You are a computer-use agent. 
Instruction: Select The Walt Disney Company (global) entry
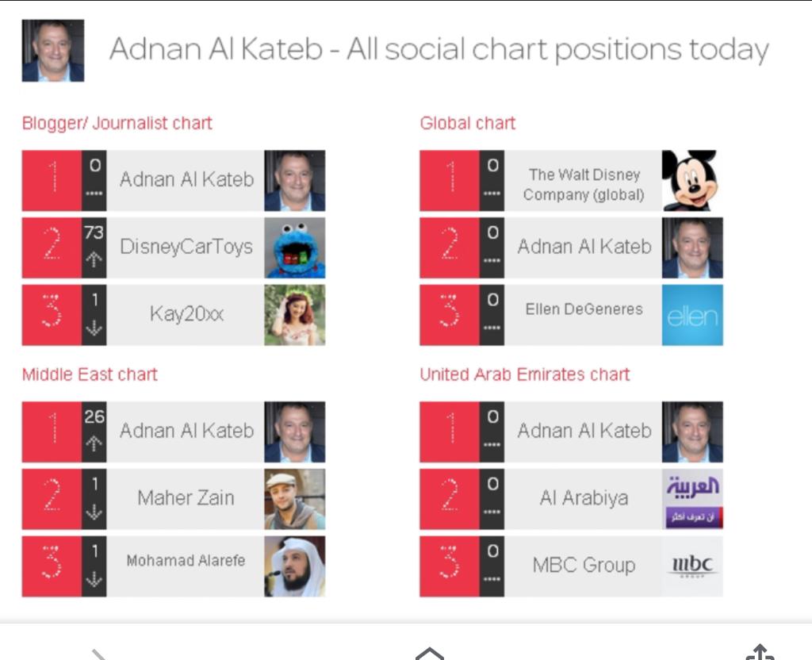583,184
